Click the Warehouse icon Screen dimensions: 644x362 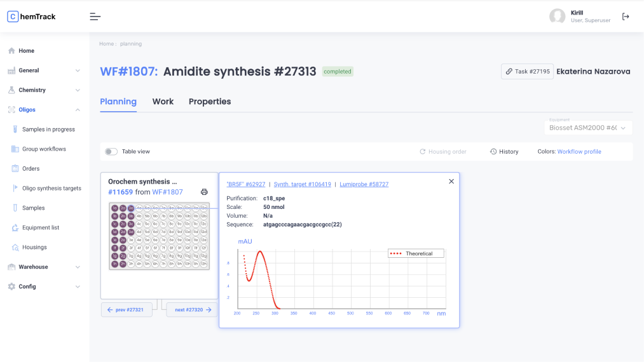pyautogui.click(x=11, y=267)
